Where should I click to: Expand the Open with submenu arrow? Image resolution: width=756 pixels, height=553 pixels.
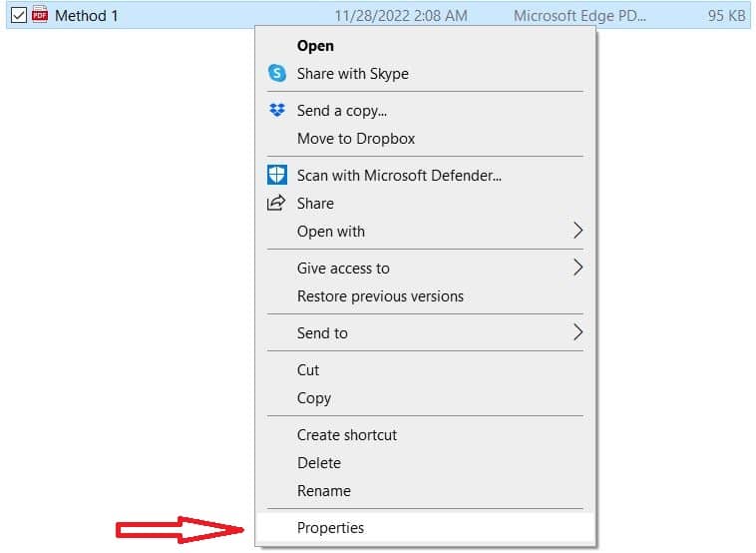[578, 231]
